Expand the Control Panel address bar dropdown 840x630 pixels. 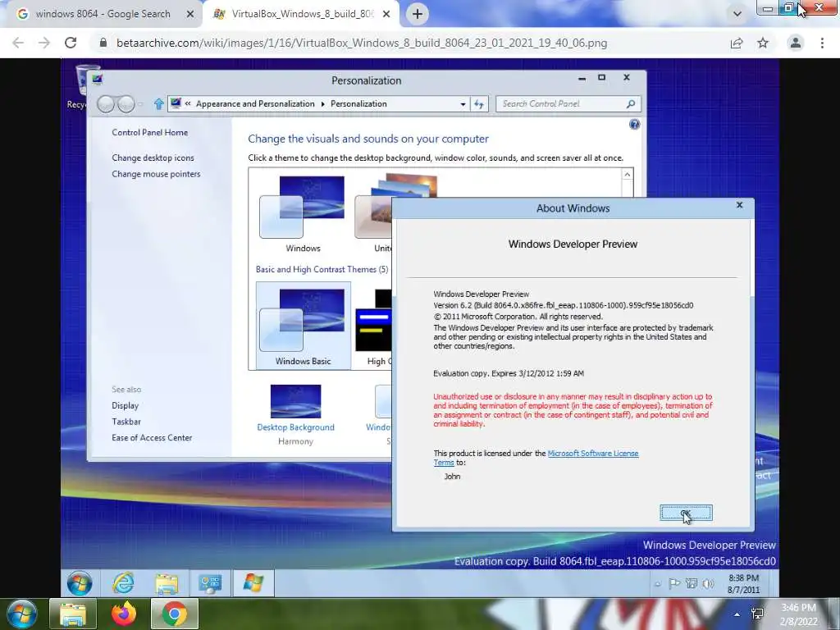463,104
